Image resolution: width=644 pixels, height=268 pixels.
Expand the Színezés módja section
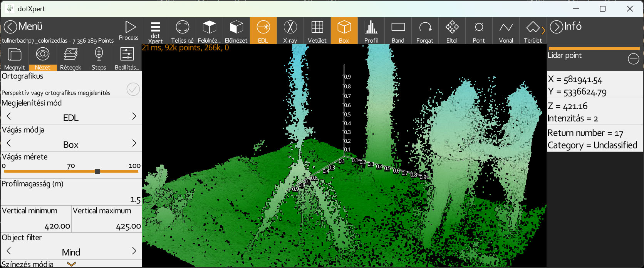coord(71,264)
